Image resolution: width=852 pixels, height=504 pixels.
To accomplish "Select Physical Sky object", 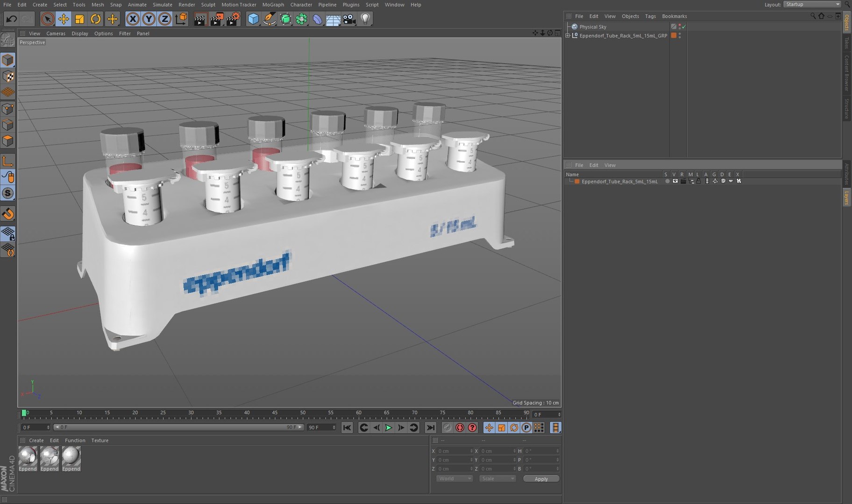I will [x=593, y=27].
